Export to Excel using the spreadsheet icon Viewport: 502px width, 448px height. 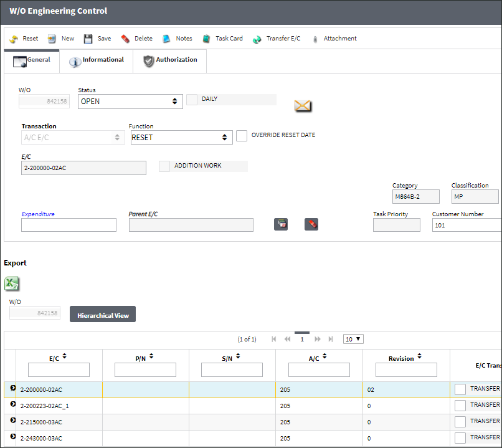tap(12, 284)
